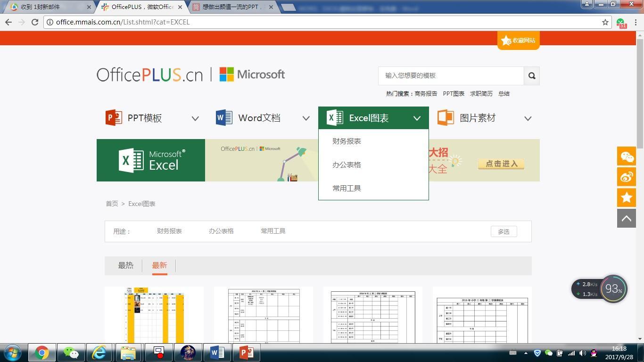Click the 点击进入 banner button
The width and height of the screenshot is (644, 362).
(501, 164)
